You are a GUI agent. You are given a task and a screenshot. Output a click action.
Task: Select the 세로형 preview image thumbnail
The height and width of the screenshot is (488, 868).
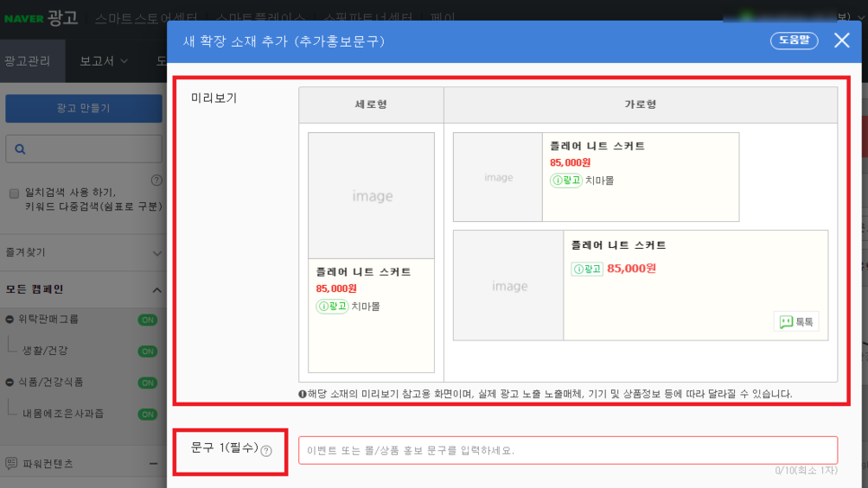pyautogui.click(x=371, y=196)
